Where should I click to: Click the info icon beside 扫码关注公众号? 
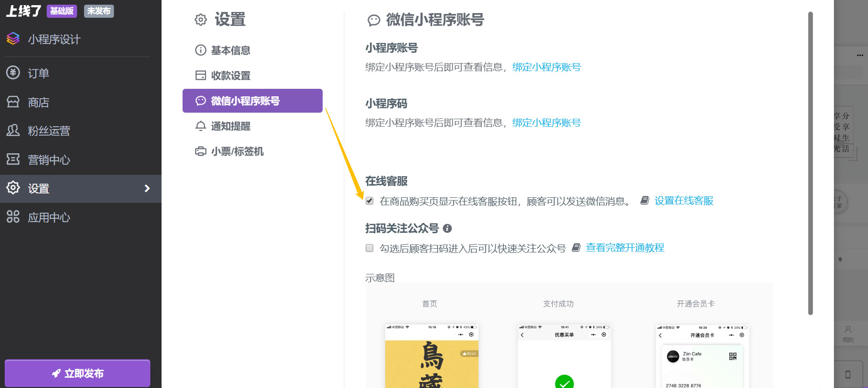tap(447, 229)
